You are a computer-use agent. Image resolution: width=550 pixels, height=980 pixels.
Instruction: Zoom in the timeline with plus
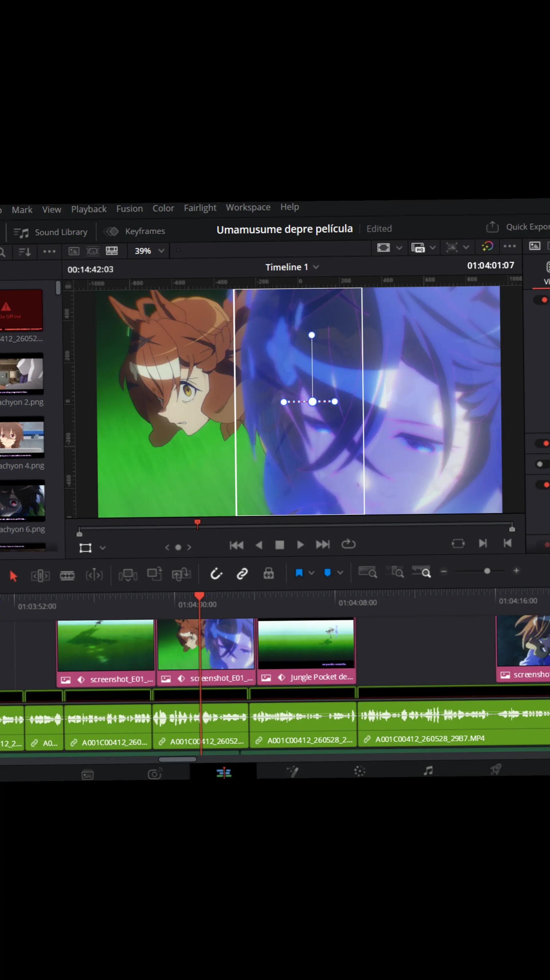point(516,571)
